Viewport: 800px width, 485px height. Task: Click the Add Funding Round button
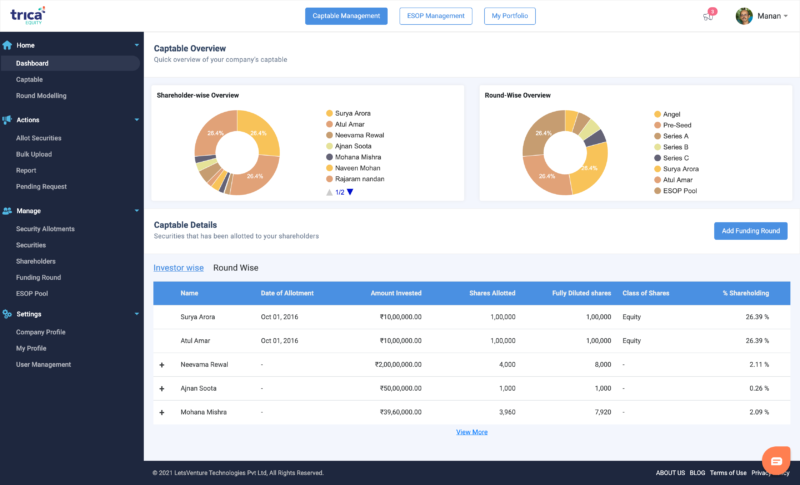pyautogui.click(x=751, y=231)
